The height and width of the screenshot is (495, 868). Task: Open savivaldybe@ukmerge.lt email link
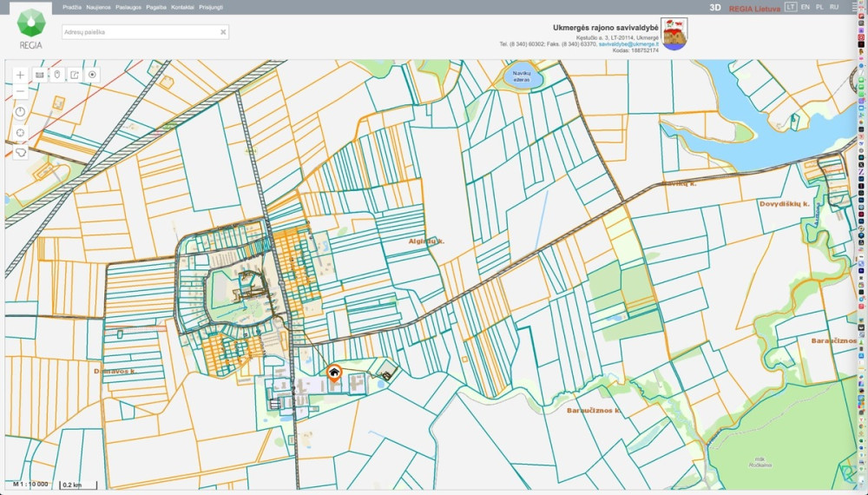628,43
